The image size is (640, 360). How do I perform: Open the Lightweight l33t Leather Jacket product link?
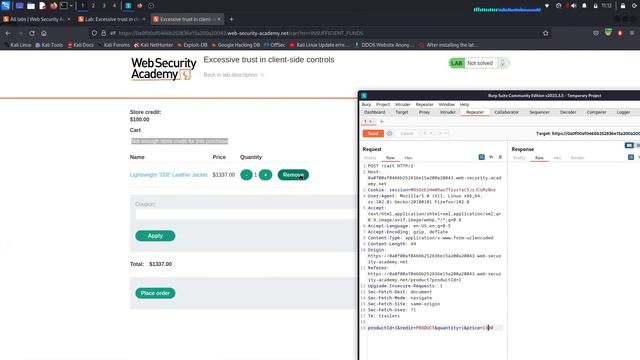point(169,175)
